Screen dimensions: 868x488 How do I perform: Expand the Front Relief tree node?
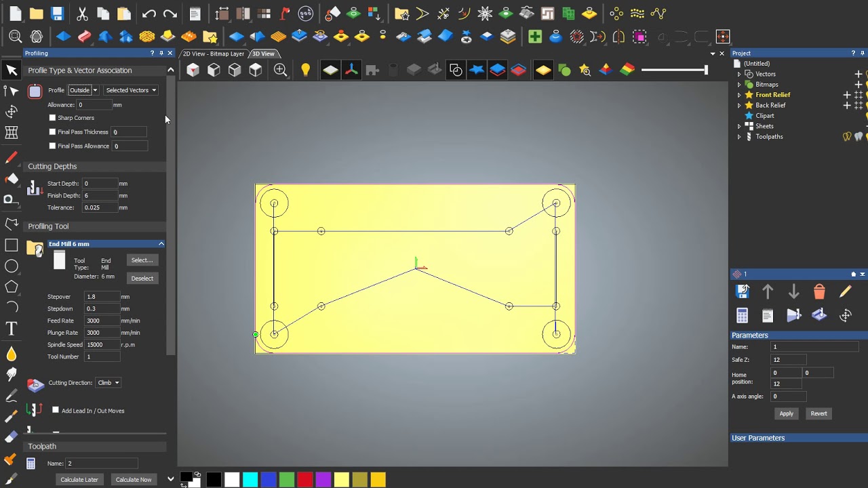click(739, 95)
